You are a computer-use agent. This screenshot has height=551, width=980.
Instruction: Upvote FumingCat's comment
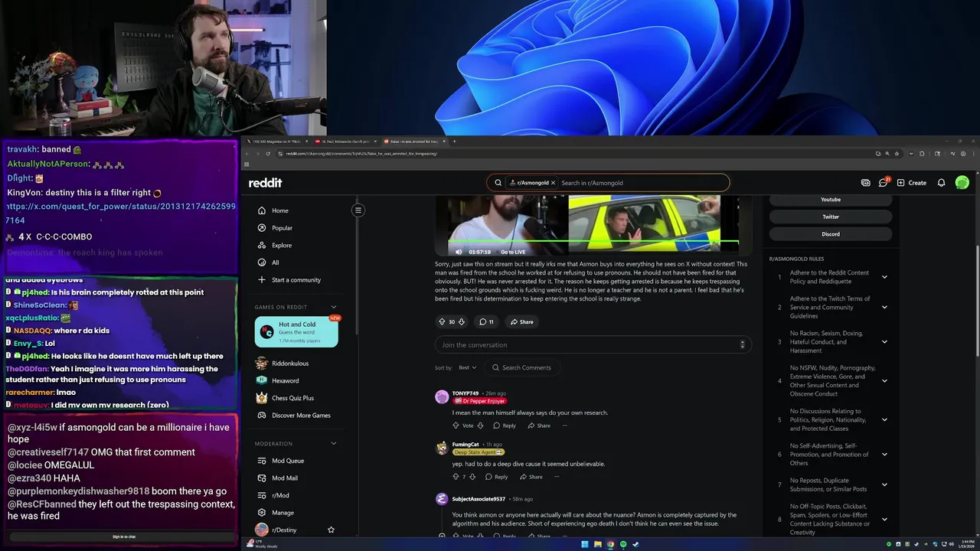[x=456, y=477]
